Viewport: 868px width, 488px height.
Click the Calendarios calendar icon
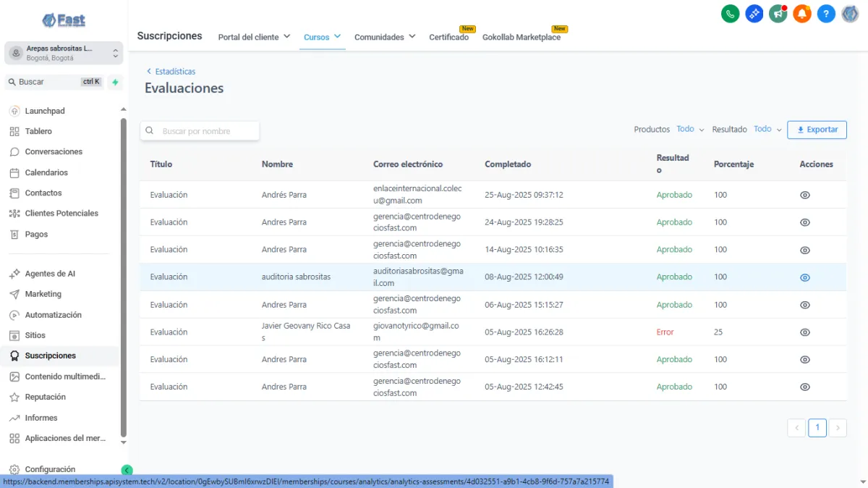[14, 172]
